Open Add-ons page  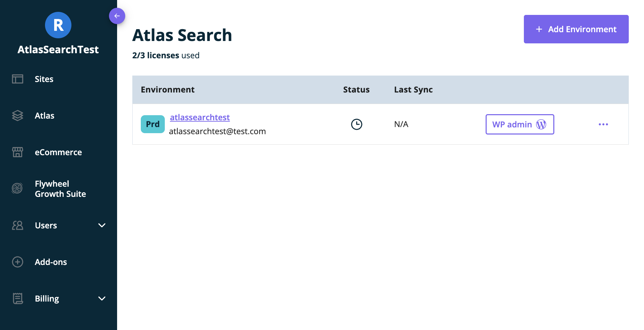[x=51, y=262]
